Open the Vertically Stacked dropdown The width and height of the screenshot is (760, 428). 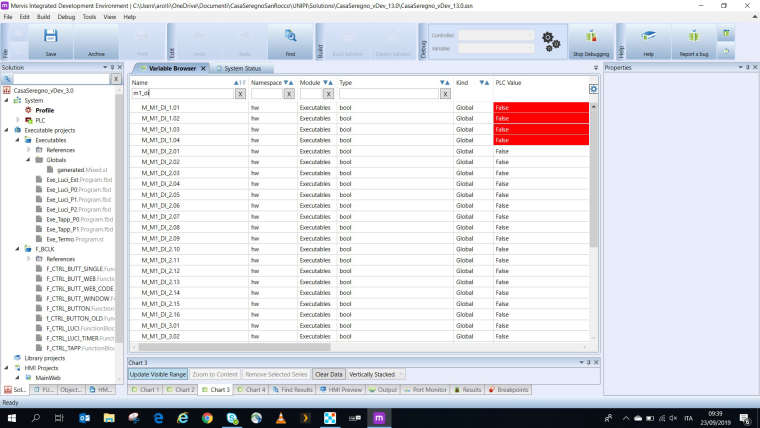400,374
